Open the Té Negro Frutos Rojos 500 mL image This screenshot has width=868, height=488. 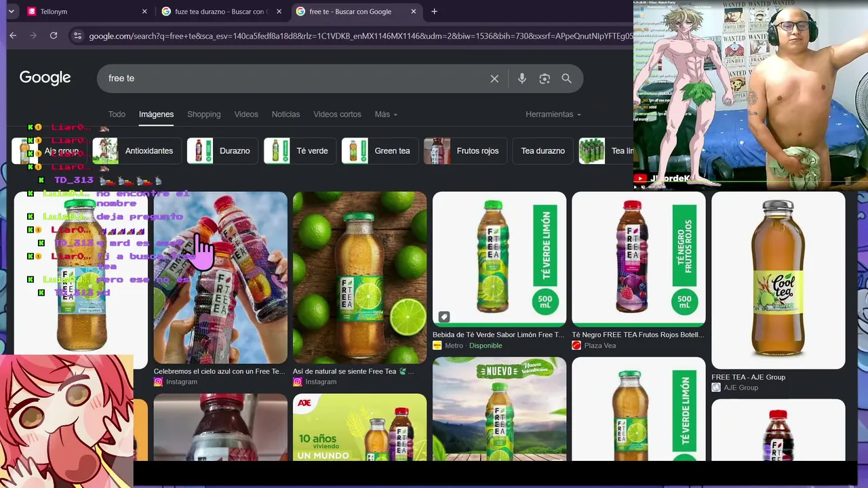pos(639,259)
